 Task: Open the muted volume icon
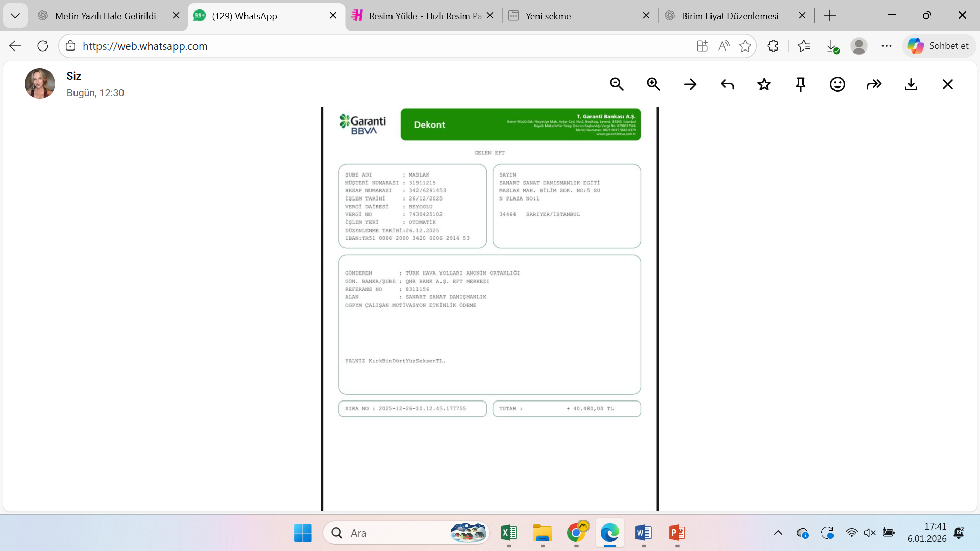(870, 533)
